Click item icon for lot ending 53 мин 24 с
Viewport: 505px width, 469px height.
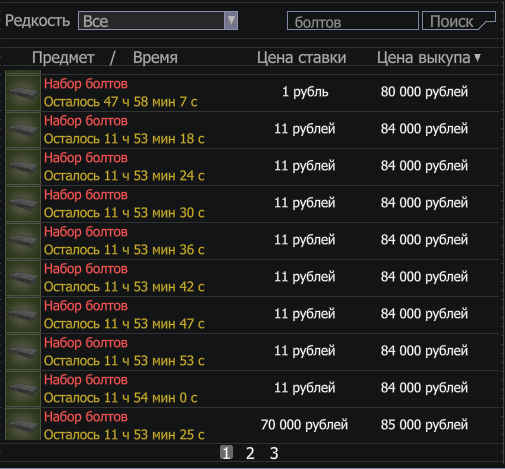pyautogui.click(x=23, y=167)
